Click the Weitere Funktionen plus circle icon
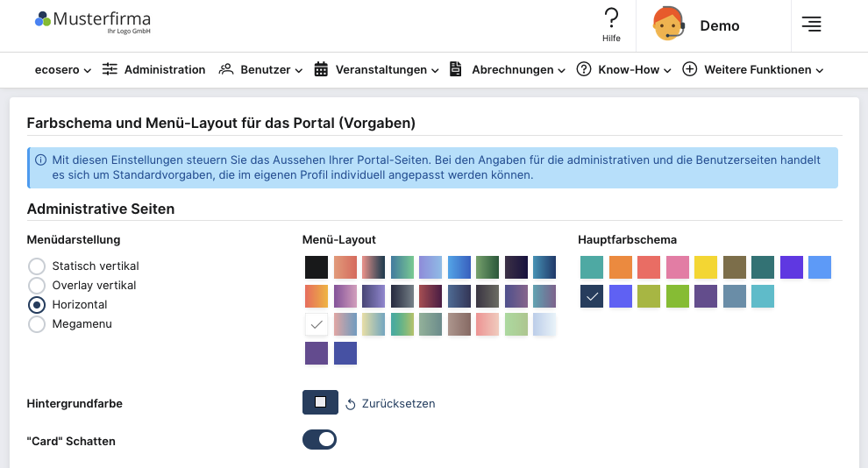Image resolution: width=868 pixels, height=468 pixels. pos(690,69)
